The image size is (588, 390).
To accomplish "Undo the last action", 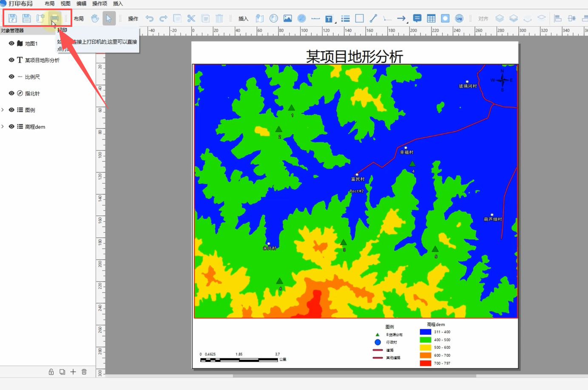I will [149, 18].
